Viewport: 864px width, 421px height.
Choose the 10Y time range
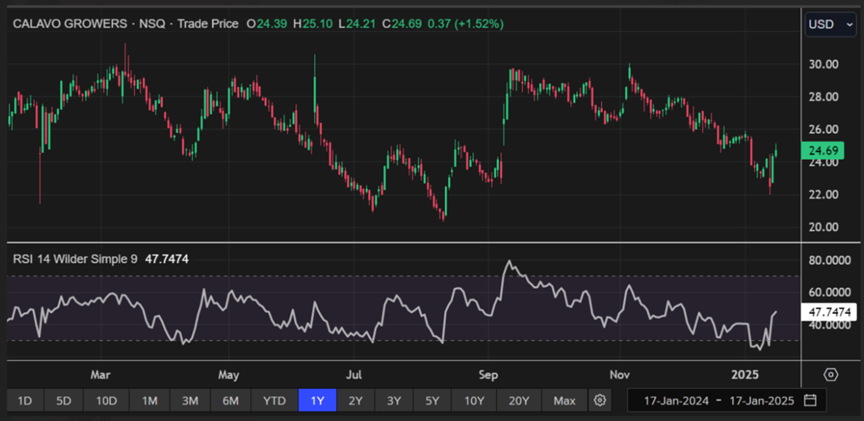(x=474, y=401)
